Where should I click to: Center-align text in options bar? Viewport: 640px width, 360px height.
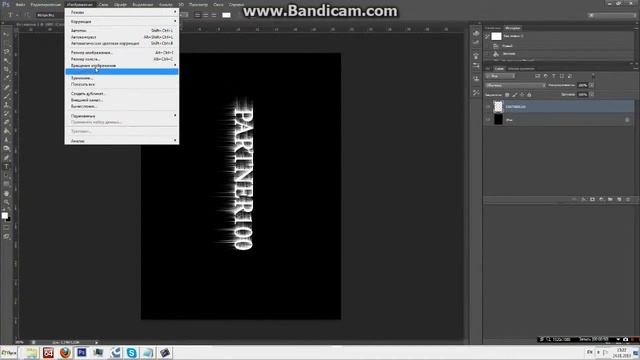[205, 15]
